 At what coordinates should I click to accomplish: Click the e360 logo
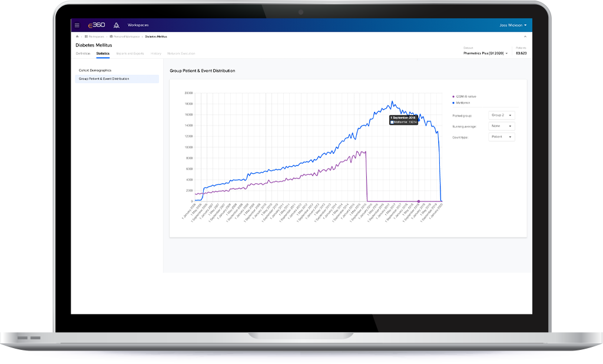point(97,25)
